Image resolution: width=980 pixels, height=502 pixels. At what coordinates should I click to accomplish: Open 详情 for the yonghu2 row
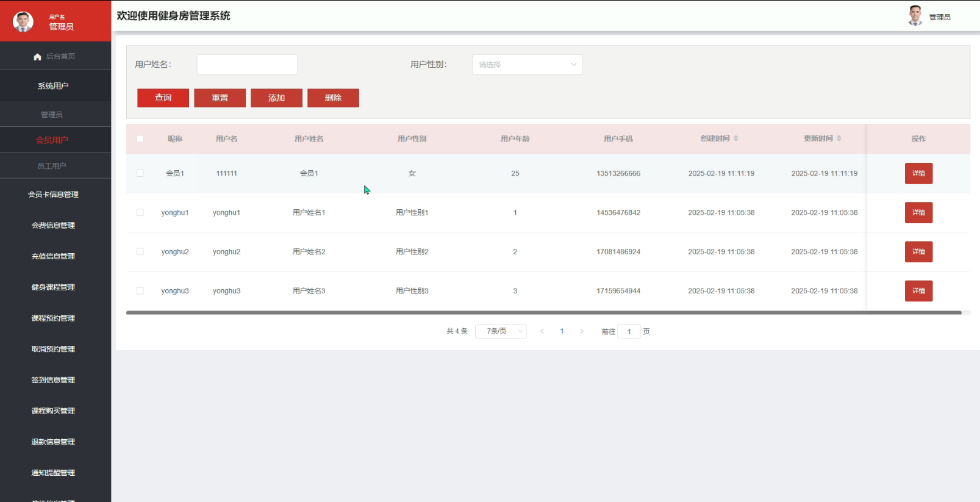(x=918, y=251)
